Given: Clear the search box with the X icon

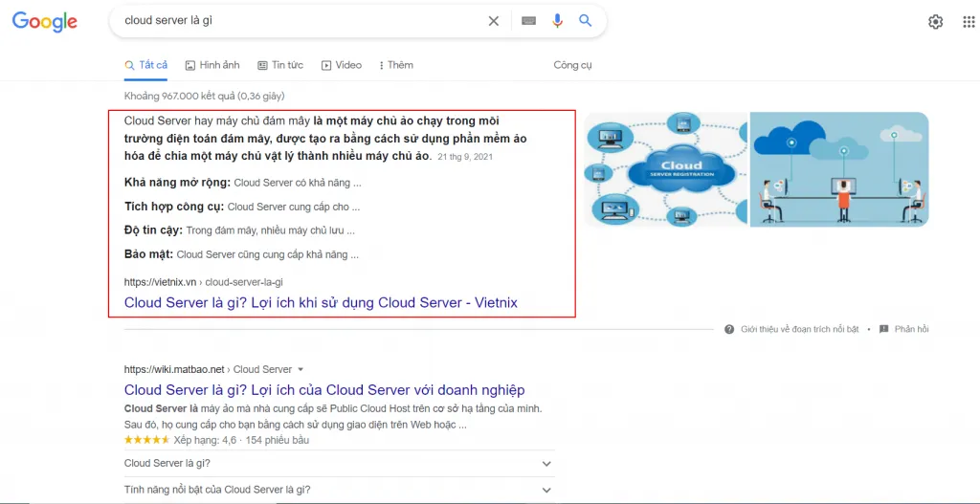Looking at the screenshot, I should click(494, 21).
